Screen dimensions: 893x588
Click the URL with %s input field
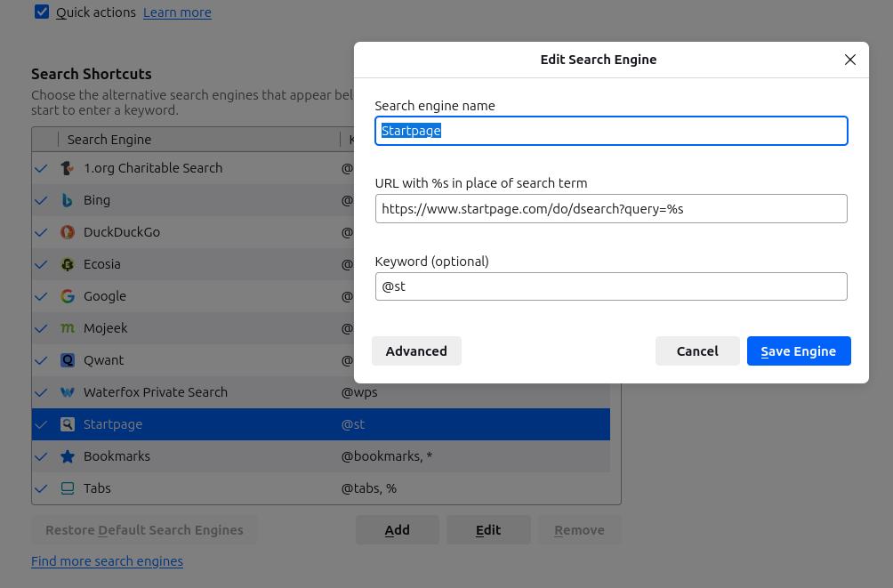point(611,208)
